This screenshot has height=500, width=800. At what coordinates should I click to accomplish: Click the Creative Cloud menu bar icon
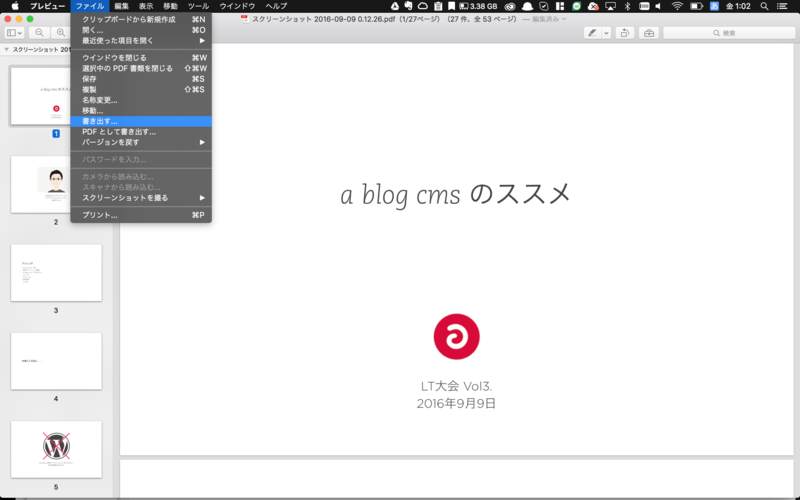(x=510, y=6)
